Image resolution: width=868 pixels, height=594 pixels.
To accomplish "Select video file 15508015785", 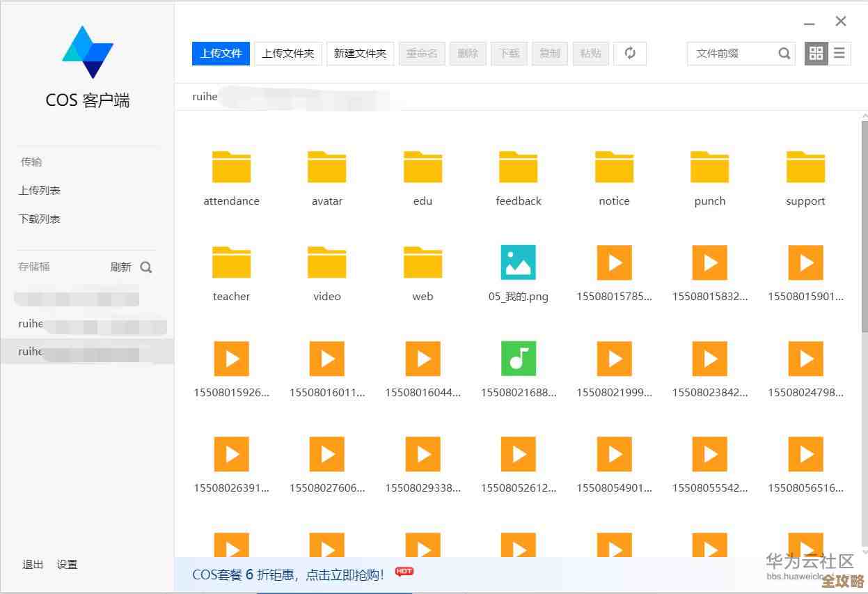I will 613,263.
